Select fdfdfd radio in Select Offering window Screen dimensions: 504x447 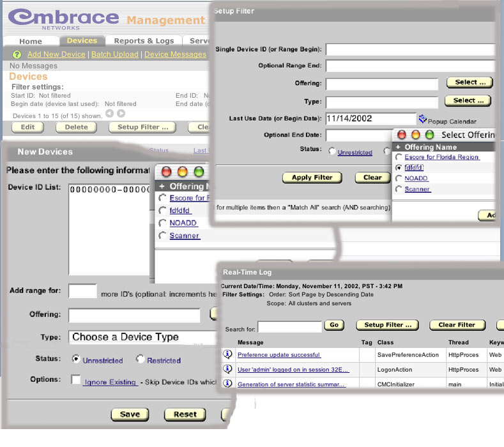pos(399,167)
